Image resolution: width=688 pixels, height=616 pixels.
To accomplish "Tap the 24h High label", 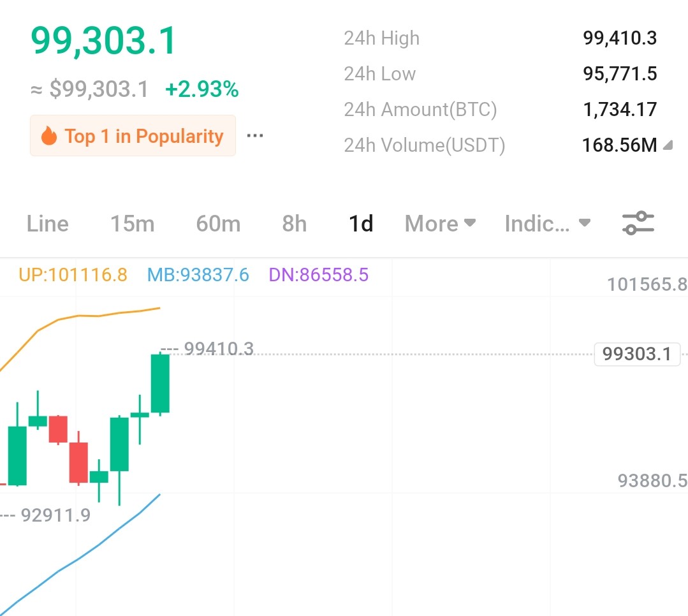I will click(x=382, y=38).
